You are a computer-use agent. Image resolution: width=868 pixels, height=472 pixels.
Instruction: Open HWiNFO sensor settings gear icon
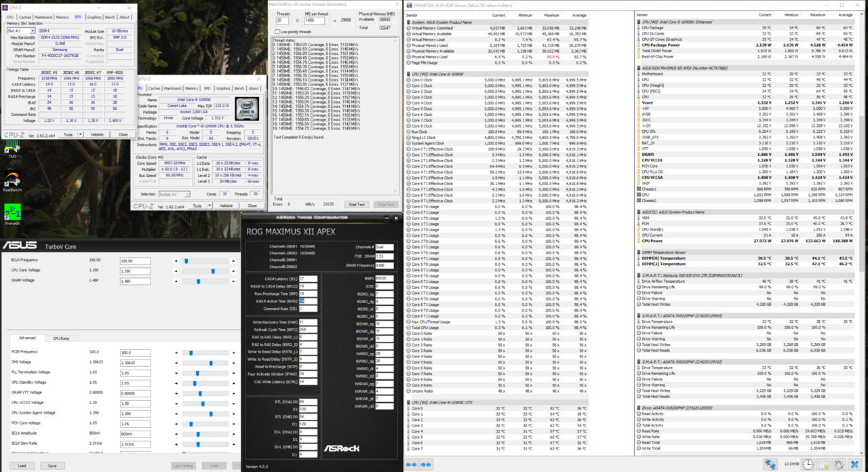(839, 465)
